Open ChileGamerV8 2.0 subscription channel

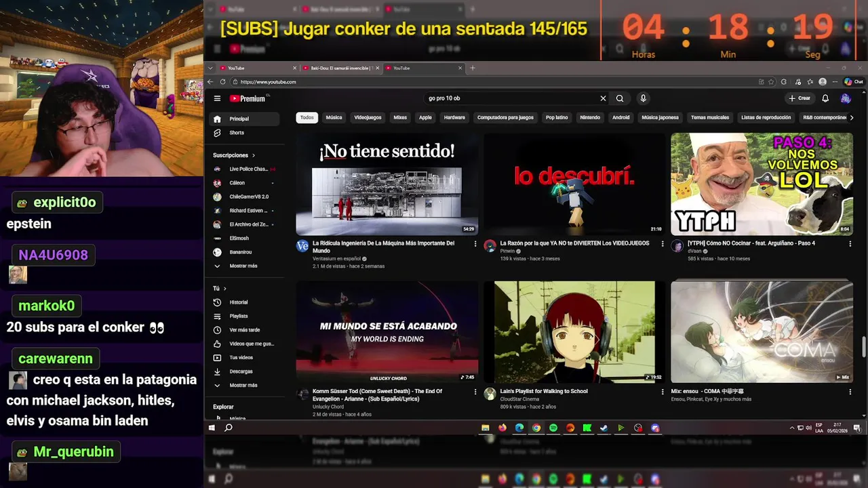coord(243,197)
